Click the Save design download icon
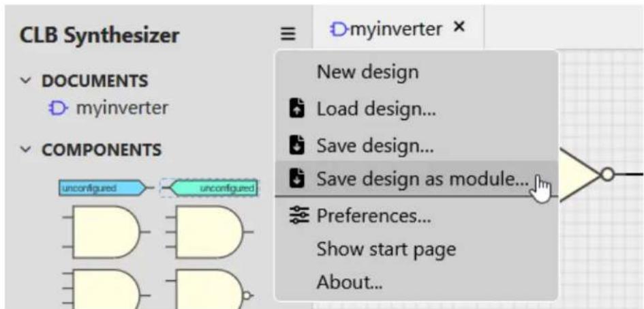 (x=296, y=145)
